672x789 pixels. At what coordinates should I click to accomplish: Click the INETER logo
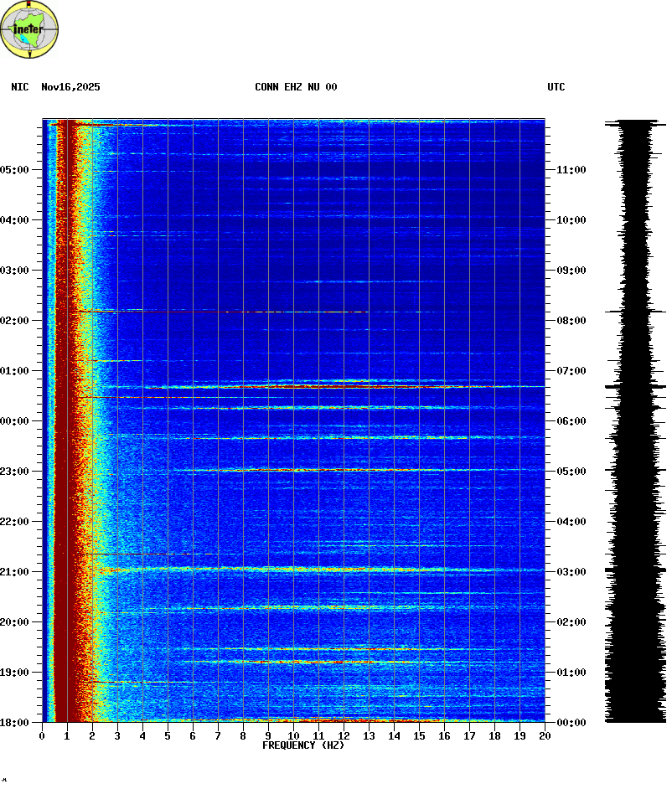pyautogui.click(x=30, y=29)
